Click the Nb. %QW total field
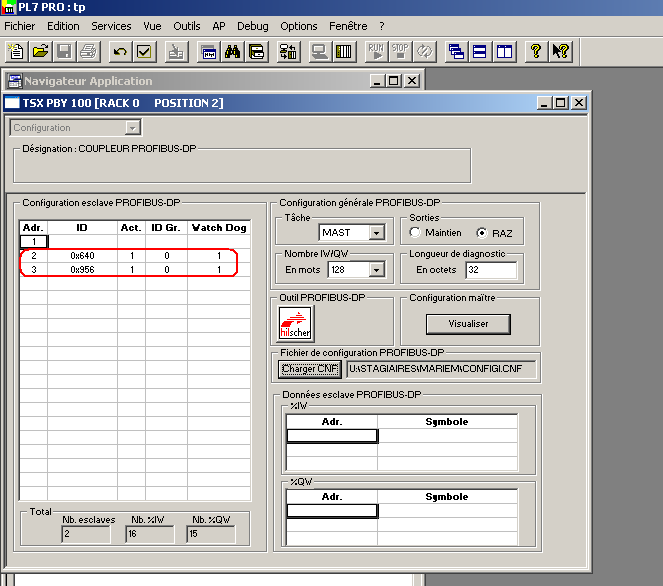The width and height of the screenshot is (663, 586). [211, 534]
